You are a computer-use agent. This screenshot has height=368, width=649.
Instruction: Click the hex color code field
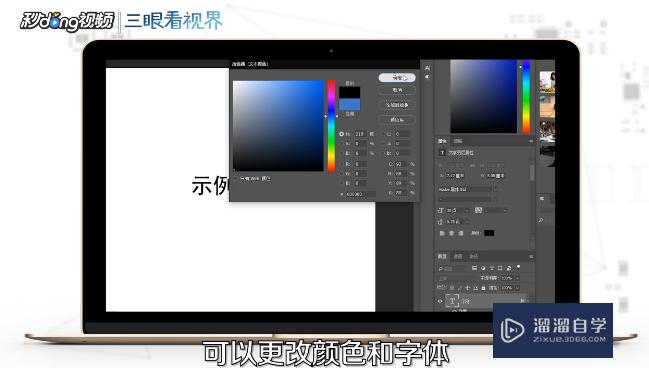click(x=361, y=194)
